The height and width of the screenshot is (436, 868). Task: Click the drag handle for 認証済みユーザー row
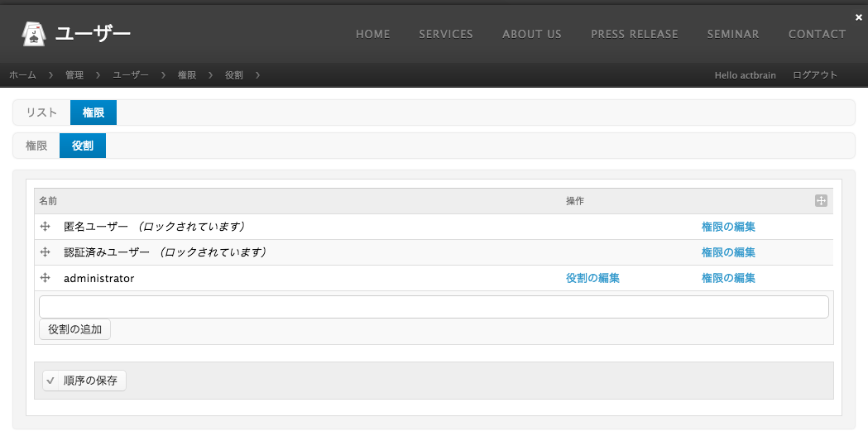coord(46,252)
